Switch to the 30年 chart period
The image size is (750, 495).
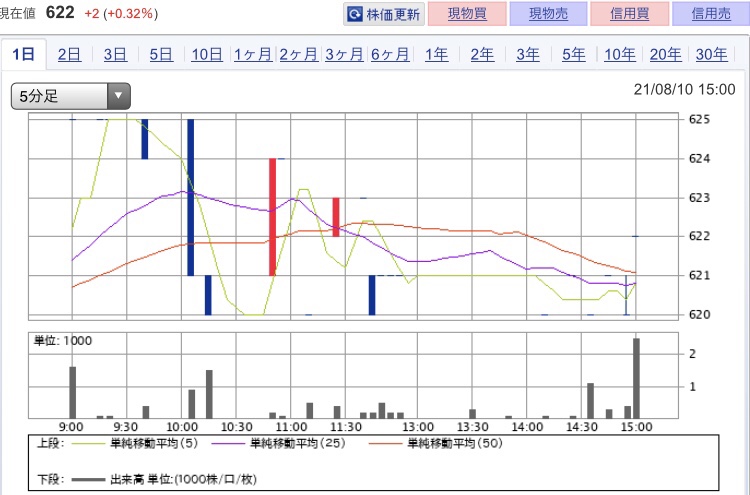coord(711,55)
